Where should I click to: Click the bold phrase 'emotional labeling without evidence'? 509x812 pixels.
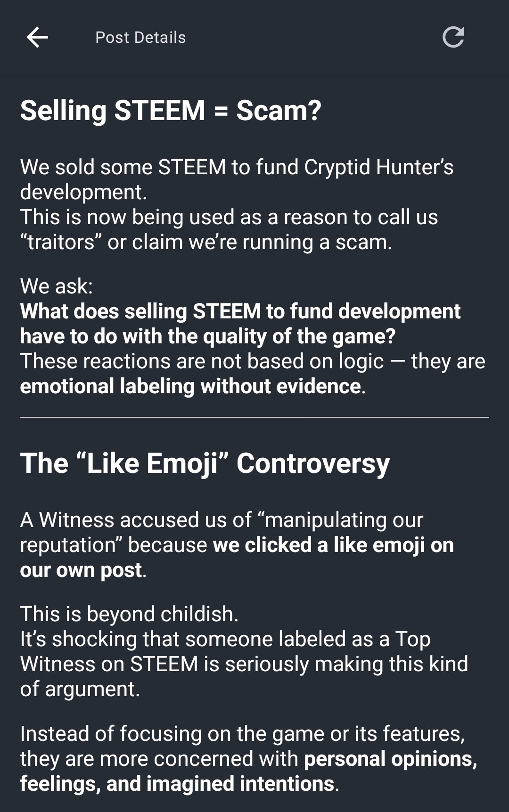click(x=190, y=386)
